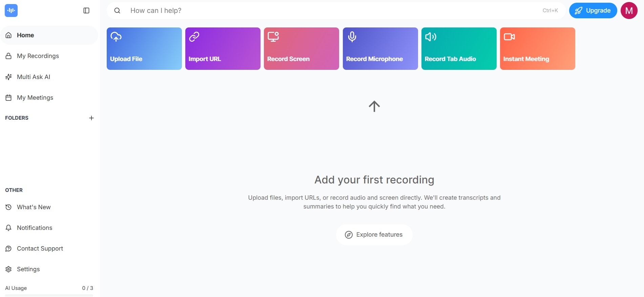This screenshot has height=297, width=644.
Task: Click the Ctrl+K shortcut hint
Action: (x=550, y=11)
